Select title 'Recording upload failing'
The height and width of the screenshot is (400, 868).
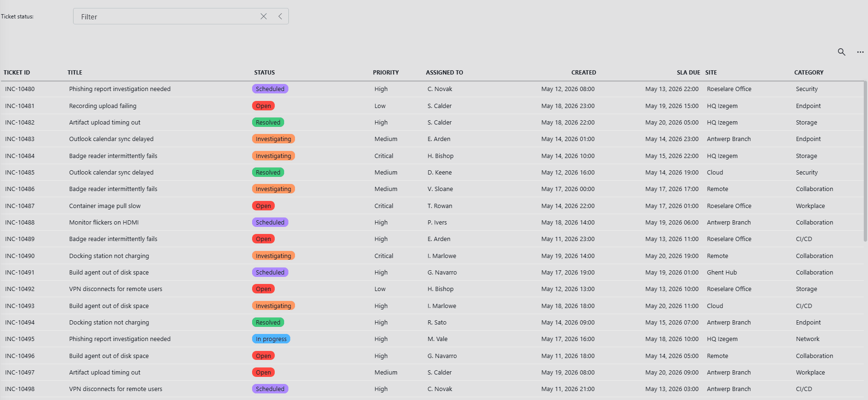(x=103, y=106)
